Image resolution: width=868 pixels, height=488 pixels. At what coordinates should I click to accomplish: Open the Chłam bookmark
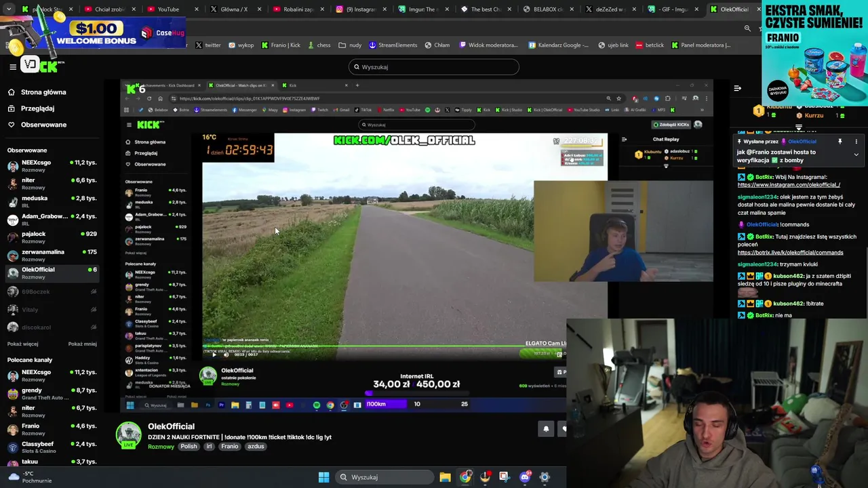[437, 45]
